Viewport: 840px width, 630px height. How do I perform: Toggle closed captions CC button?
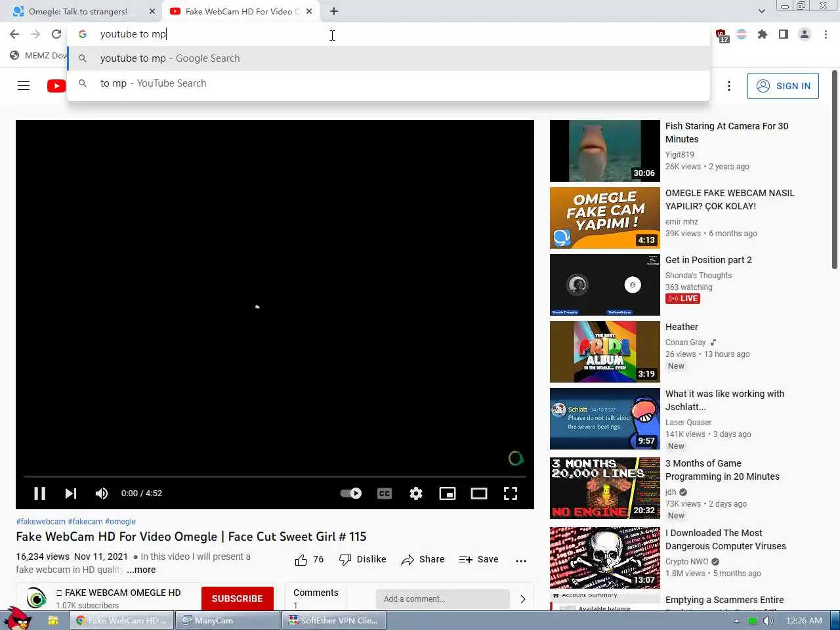coord(385,493)
